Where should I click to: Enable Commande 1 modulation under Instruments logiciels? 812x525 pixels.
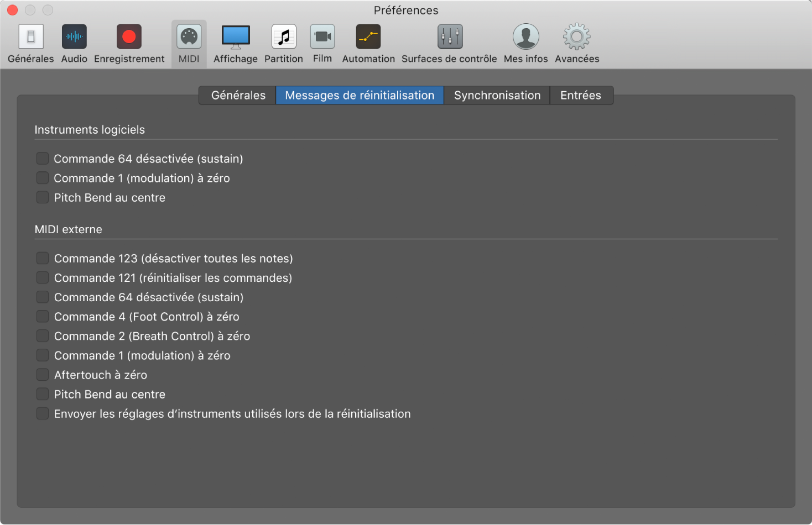[x=43, y=178]
